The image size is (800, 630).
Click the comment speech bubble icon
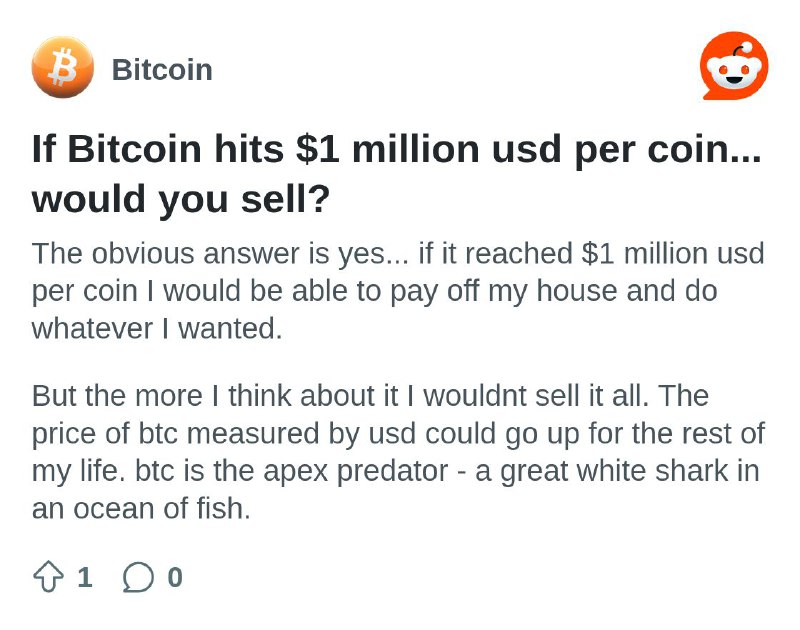point(138,577)
